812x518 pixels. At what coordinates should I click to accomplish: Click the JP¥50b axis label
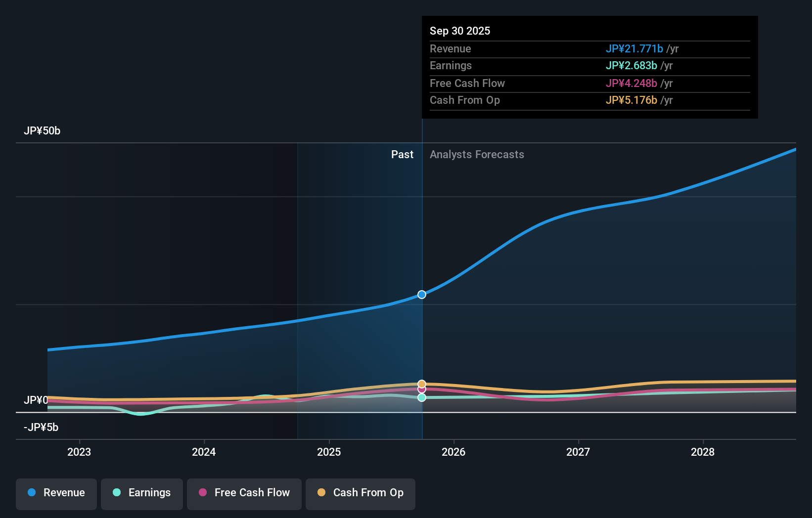[x=42, y=130]
